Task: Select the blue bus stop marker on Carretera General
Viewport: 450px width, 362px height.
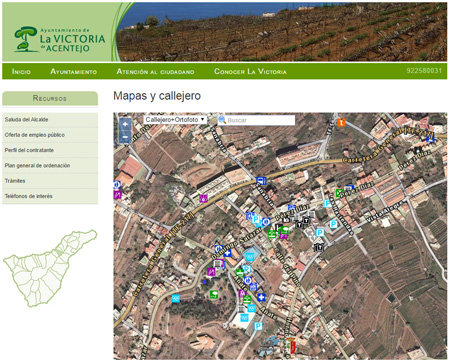Action: (261, 181)
